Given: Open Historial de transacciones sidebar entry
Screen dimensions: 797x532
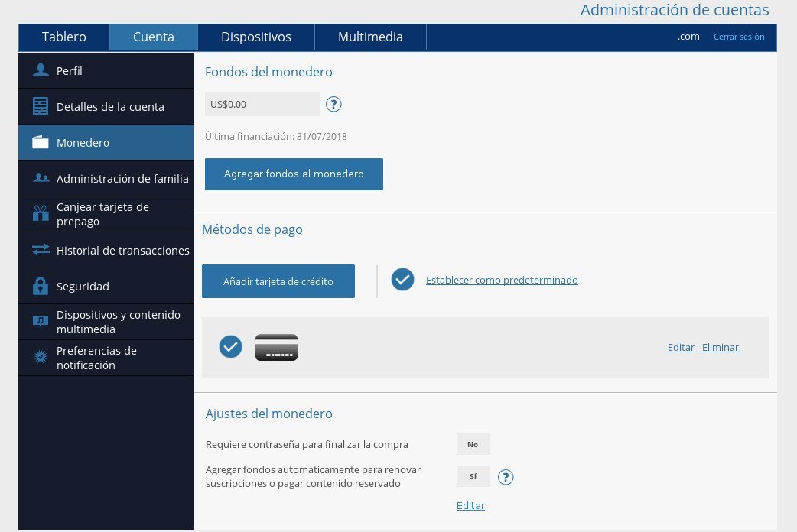Looking at the screenshot, I should (x=106, y=251).
